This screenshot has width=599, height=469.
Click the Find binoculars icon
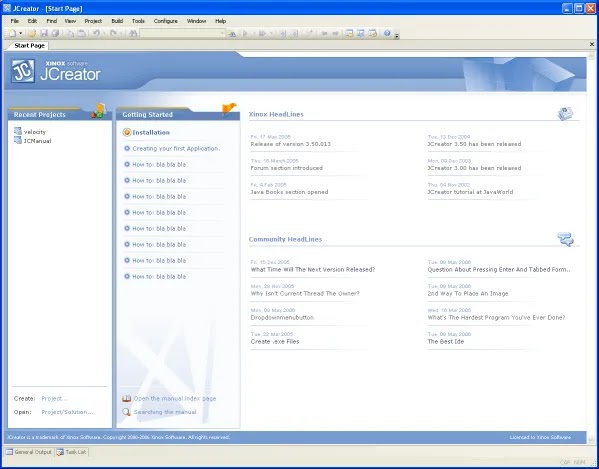click(x=133, y=34)
